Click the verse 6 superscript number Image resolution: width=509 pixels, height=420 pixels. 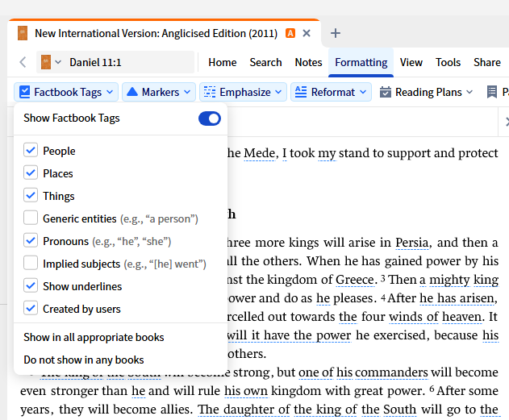[x=432, y=389]
